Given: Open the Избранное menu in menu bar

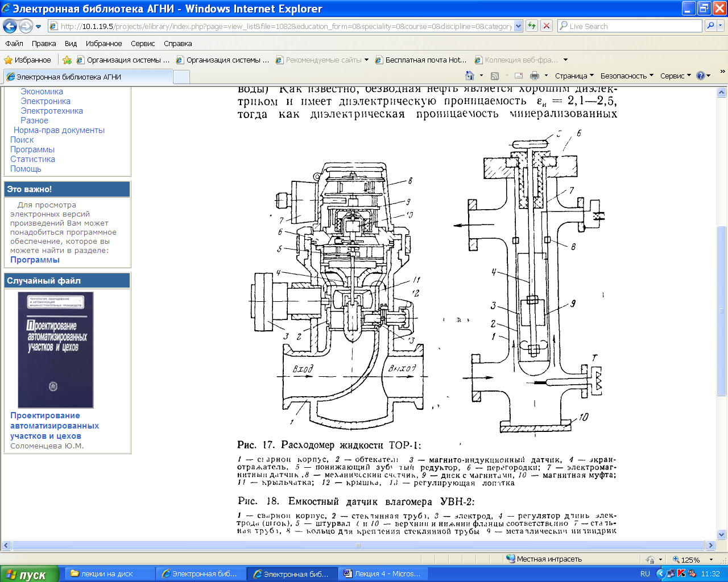Looking at the screenshot, I should [104, 43].
